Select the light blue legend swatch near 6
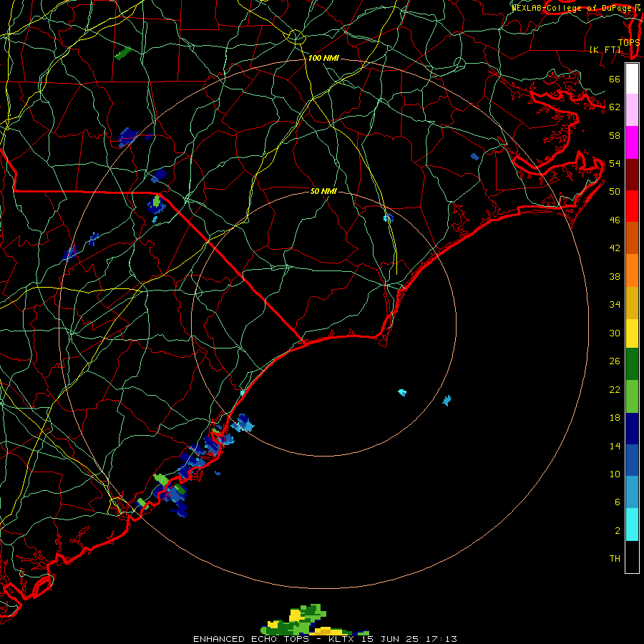This screenshot has width=644, height=644. (x=632, y=492)
